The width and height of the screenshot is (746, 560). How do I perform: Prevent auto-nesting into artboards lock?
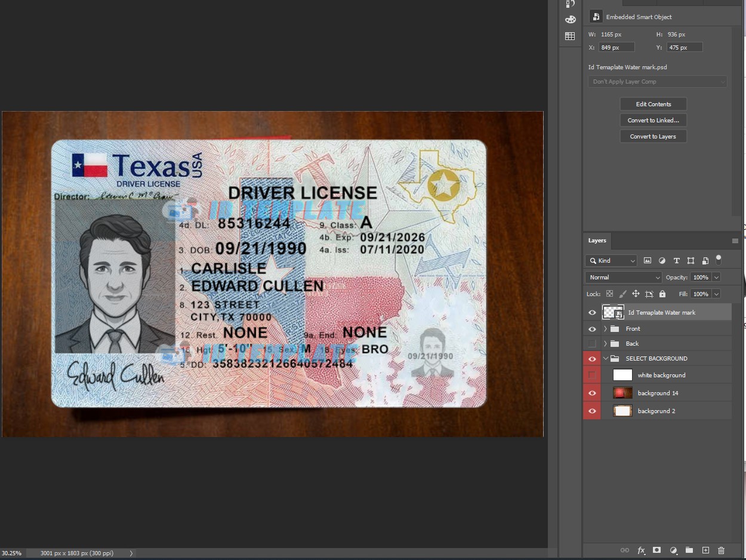[649, 294]
